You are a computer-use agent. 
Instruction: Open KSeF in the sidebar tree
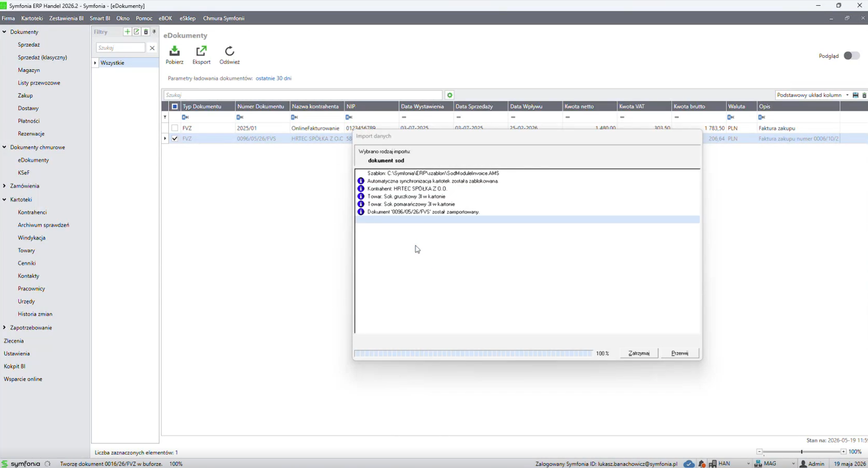click(x=24, y=173)
